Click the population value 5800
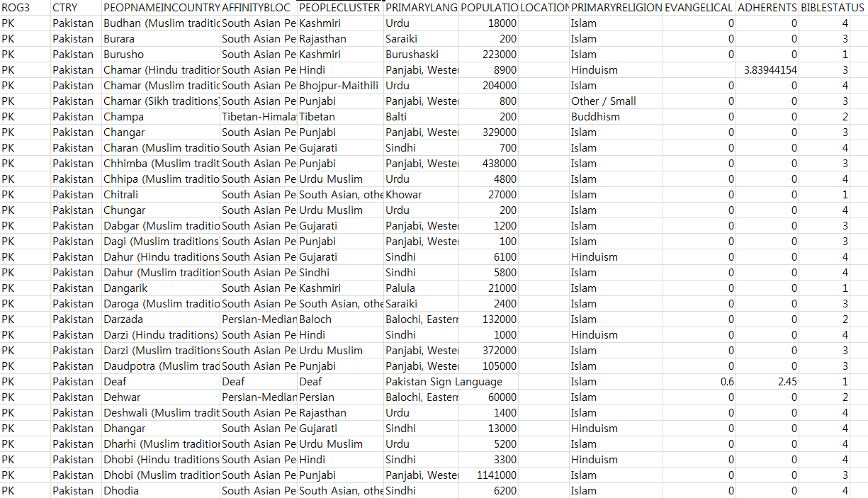Viewport: 868px width, 498px height. pos(488,273)
